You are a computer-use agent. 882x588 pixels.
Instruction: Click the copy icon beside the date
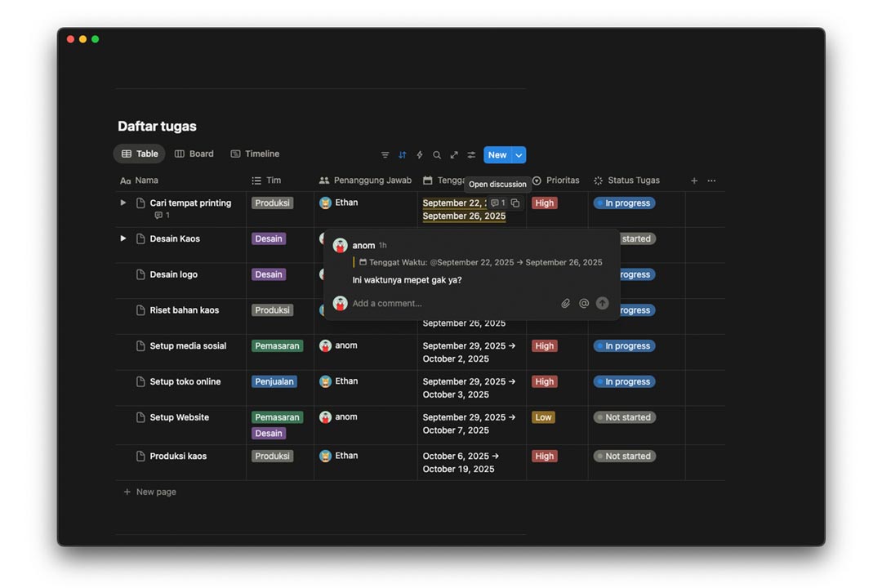(515, 203)
